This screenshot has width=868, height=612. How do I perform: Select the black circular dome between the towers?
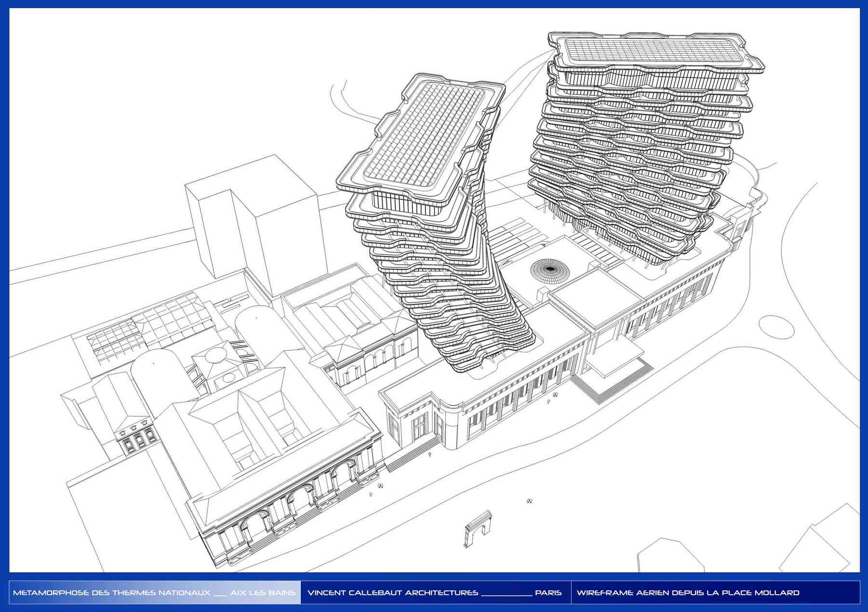[x=550, y=270]
